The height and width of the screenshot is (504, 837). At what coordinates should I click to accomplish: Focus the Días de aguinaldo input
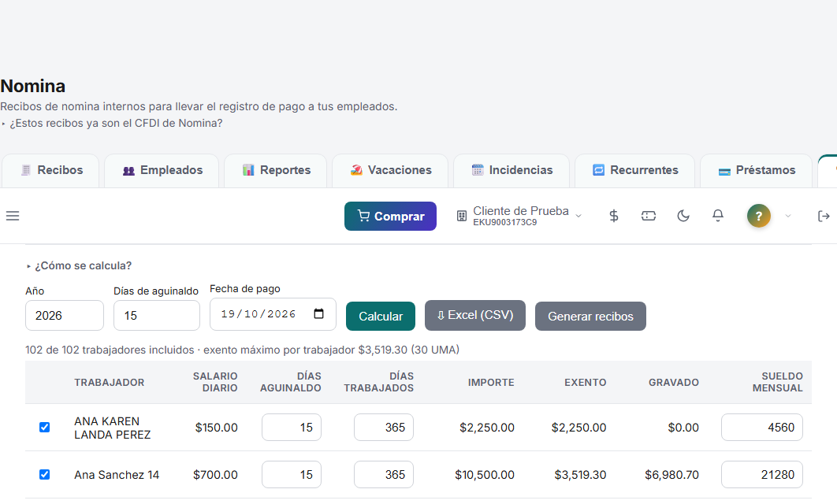click(157, 315)
